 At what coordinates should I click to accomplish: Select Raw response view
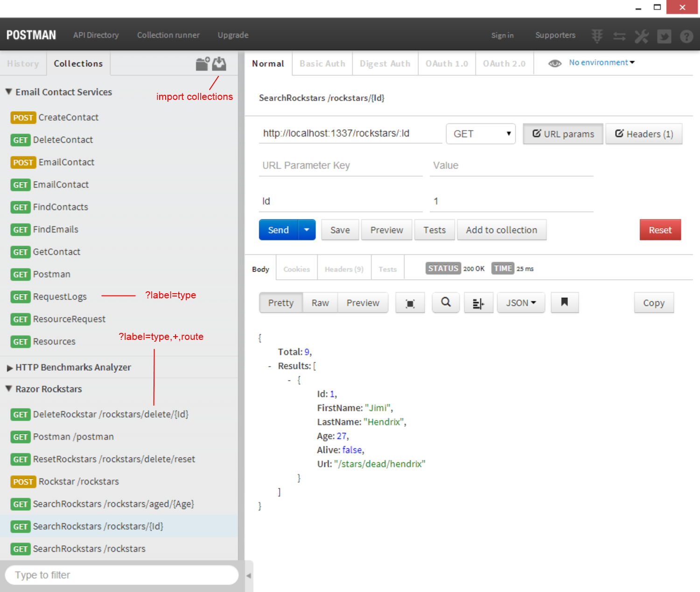click(320, 303)
